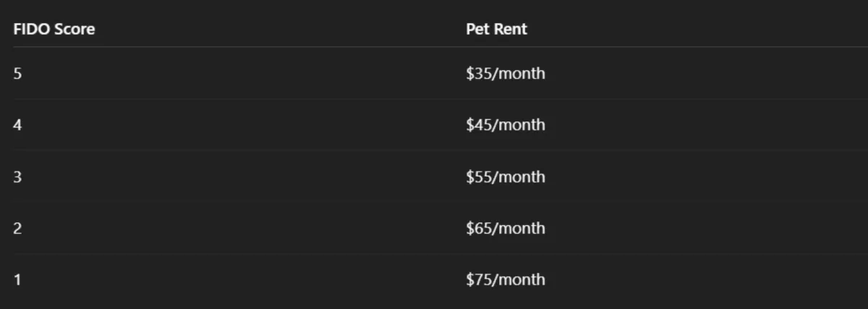Click the word Pet in header

[x=478, y=30]
